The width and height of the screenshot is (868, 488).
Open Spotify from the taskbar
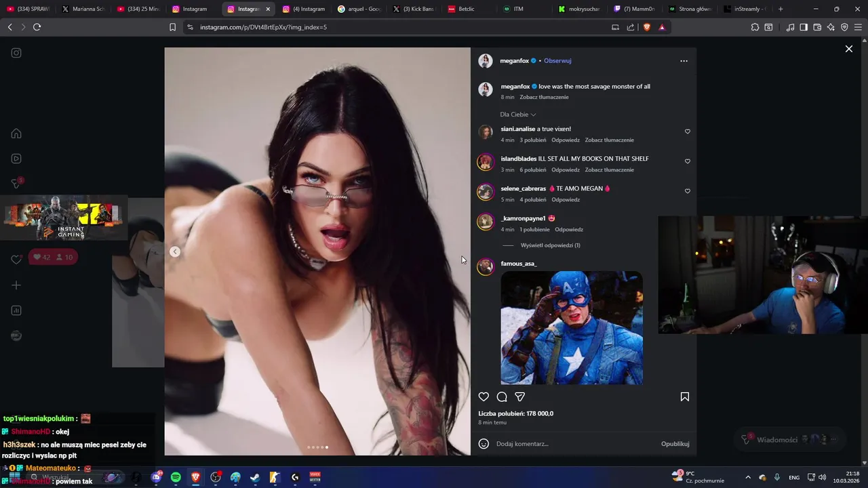coord(176,477)
